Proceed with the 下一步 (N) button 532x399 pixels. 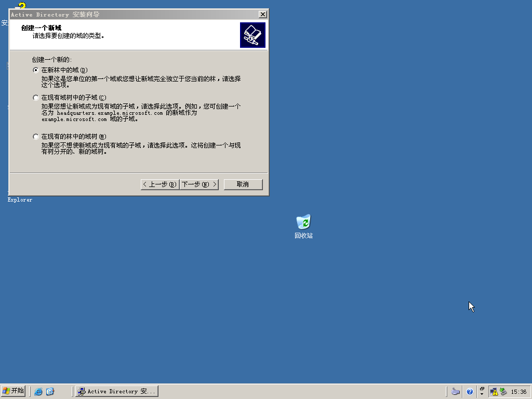pyautogui.click(x=199, y=184)
